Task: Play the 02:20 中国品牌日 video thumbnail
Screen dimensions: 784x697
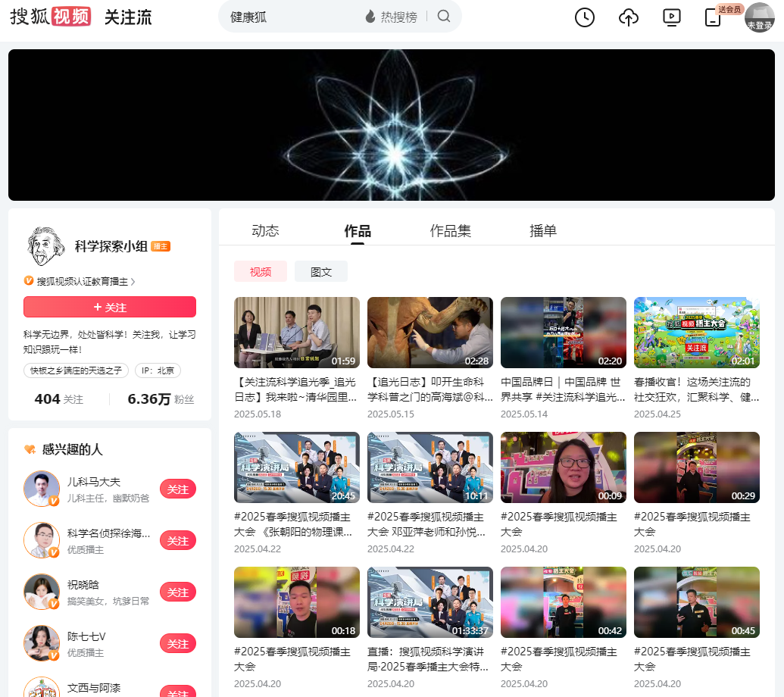Action: point(563,333)
